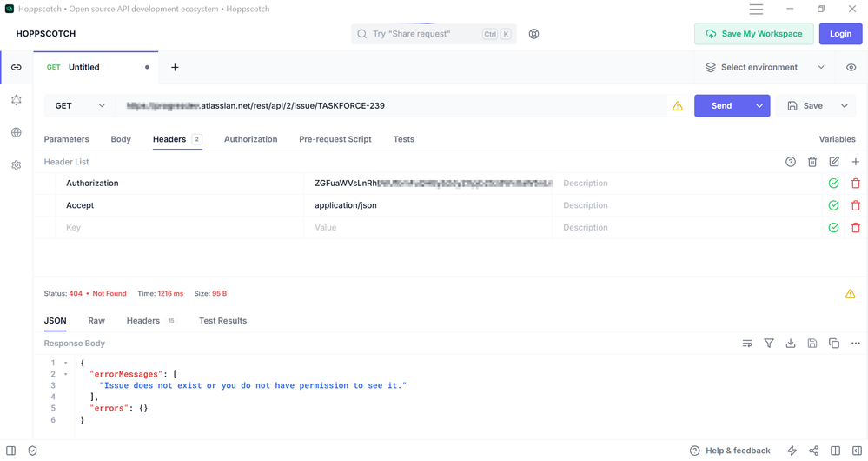Click the share icon in footer
The width and height of the screenshot is (868, 461).
click(814, 451)
